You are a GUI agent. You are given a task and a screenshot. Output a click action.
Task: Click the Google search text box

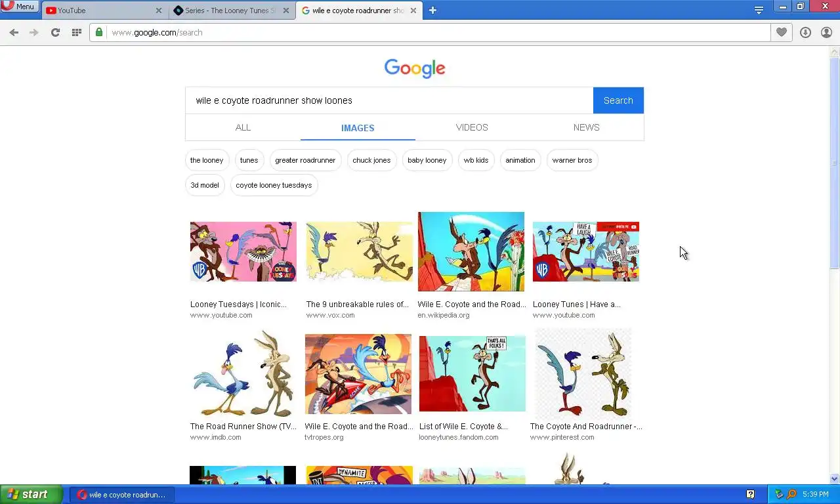[x=389, y=100]
